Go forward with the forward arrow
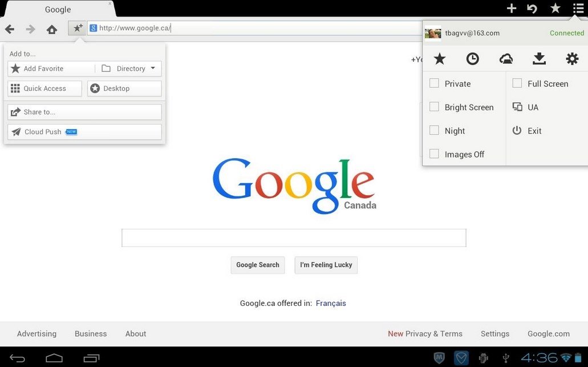588x367 pixels. point(30,29)
